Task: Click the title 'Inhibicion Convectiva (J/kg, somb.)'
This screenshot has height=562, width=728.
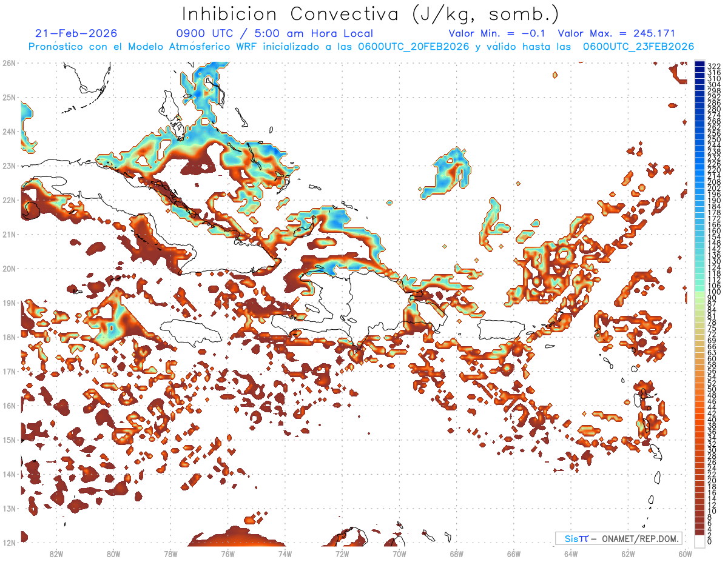Action: point(371,14)
